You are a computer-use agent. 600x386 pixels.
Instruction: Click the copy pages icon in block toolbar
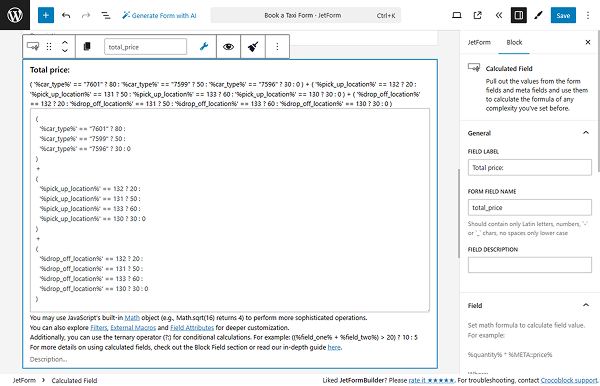click(x=87, y=47)
